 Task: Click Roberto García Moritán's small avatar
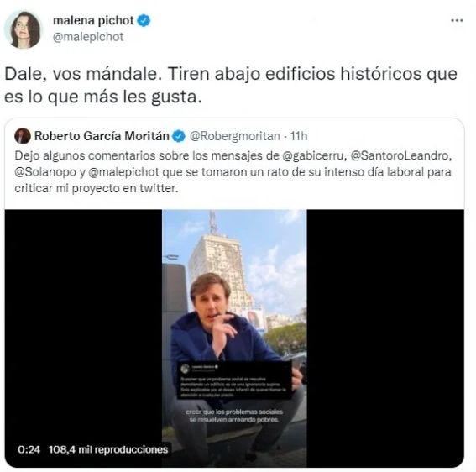click(x=23, y=136)
